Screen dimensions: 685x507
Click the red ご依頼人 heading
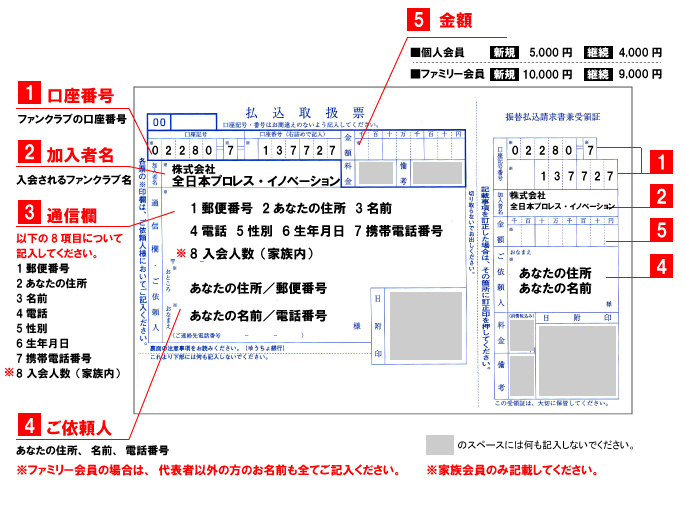click(x=79, y=428)
